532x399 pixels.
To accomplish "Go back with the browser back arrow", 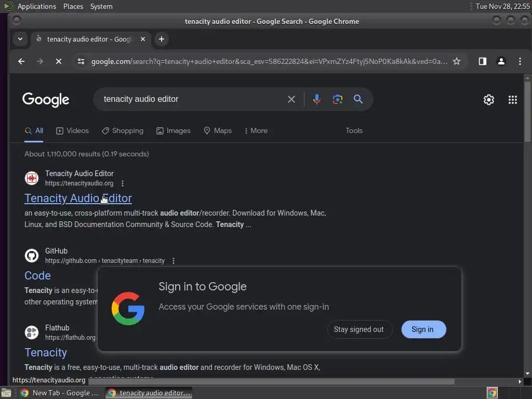I will pos(21,61).
